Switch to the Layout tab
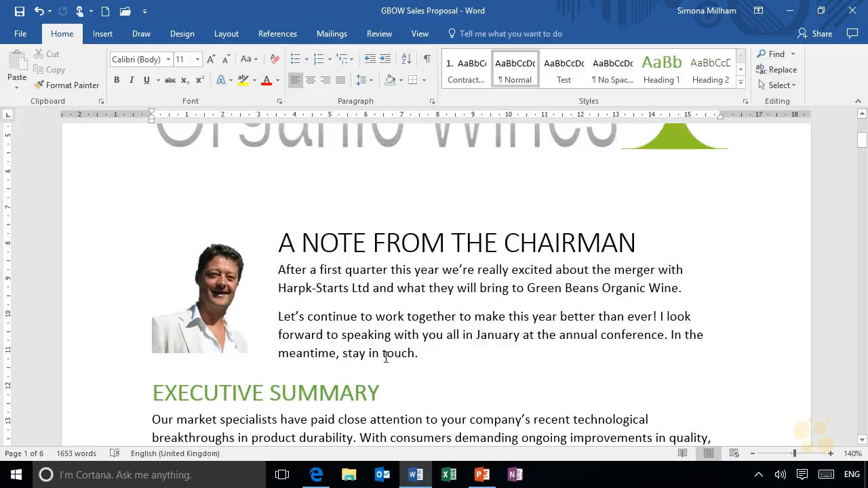Screen dimensions: 868x488 click(226, 34)
